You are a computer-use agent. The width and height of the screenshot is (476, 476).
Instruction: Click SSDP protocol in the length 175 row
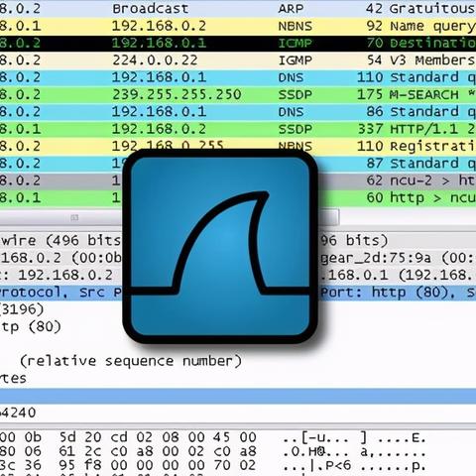tap(295, 94)
